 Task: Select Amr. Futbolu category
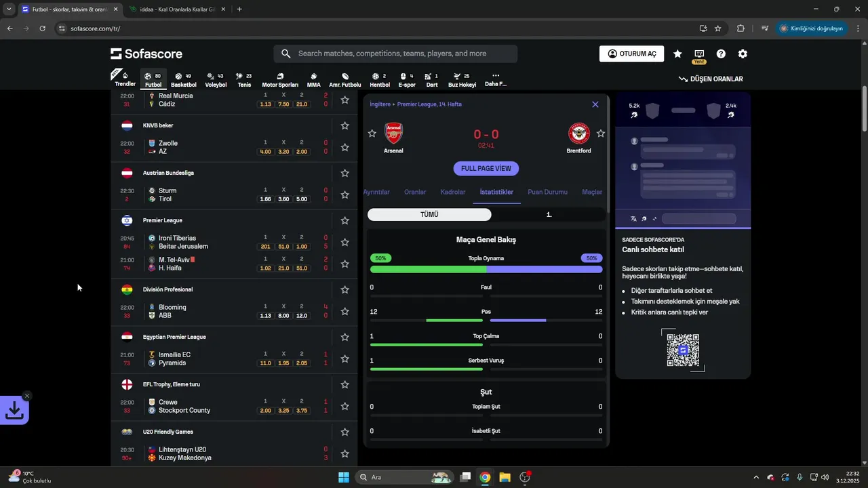pyautogui.click(x=345, y=80)
